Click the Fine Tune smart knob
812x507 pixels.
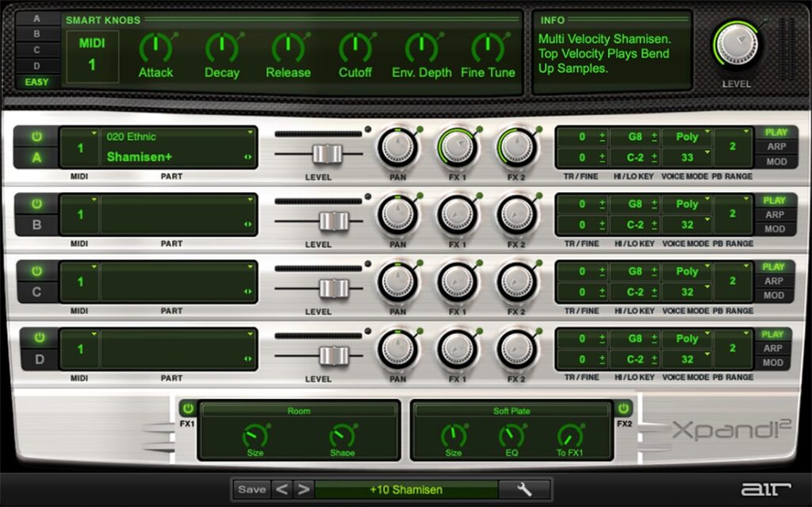pos(488,48)
